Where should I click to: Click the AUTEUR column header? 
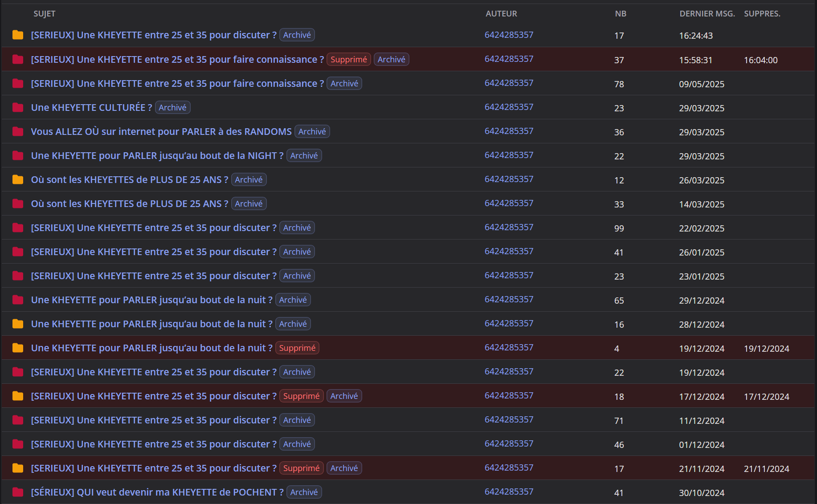[501, 14]
